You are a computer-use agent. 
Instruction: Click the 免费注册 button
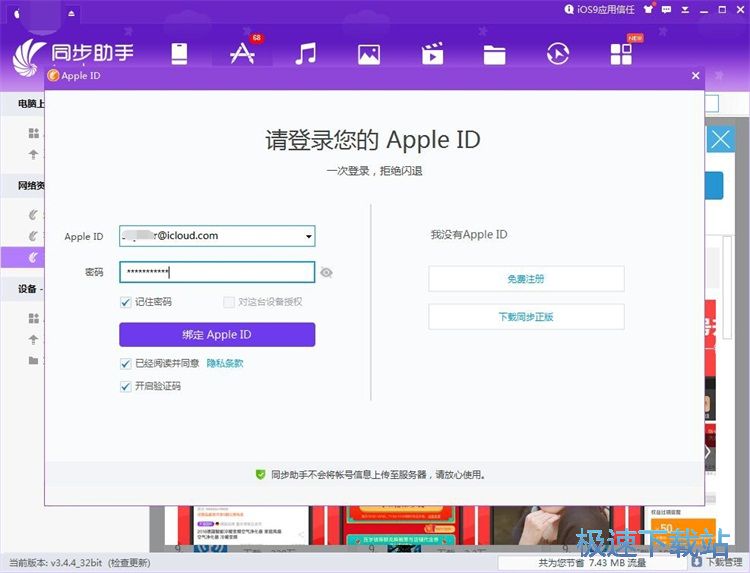click(526, 279)
